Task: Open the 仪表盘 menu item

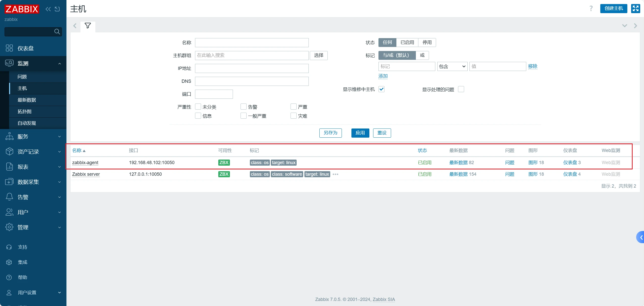Action: click(x=26, y=48)
